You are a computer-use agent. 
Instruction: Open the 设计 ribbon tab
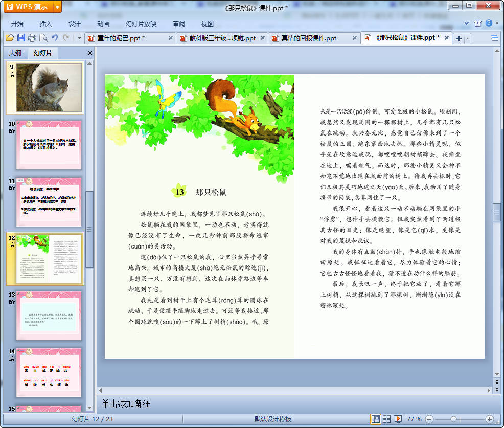tap(74, 24)
